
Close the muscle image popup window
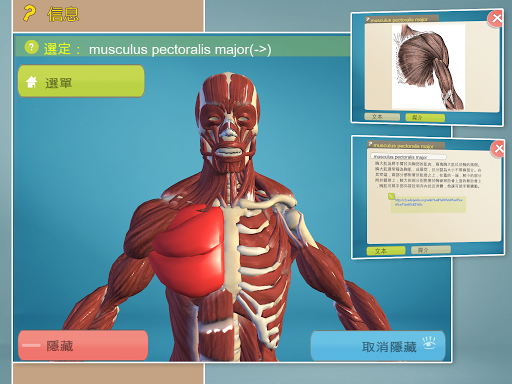pos(496,18)
